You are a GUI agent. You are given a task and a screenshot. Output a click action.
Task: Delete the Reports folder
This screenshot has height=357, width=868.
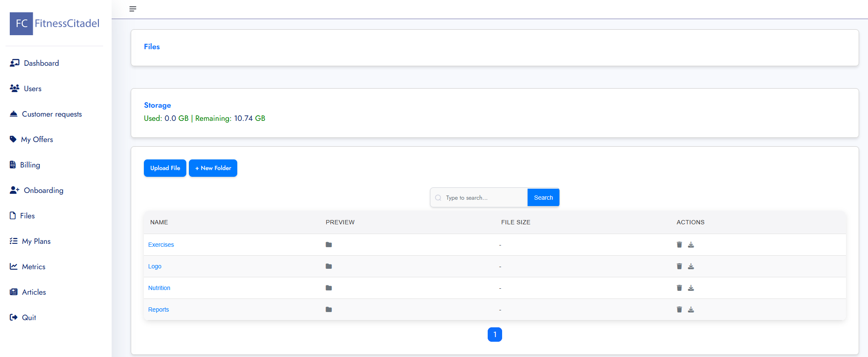click(x=679, y=310)
